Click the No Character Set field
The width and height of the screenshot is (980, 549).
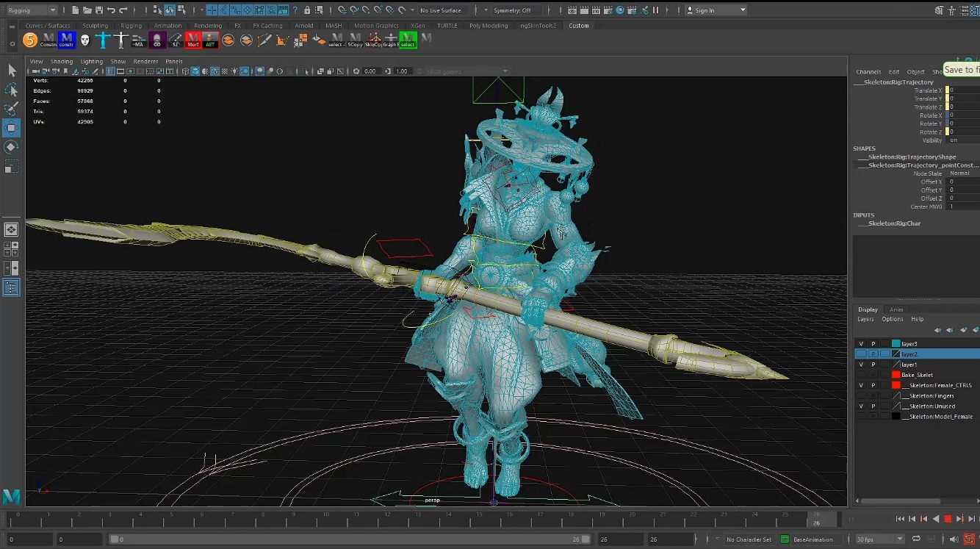[749, 539]
